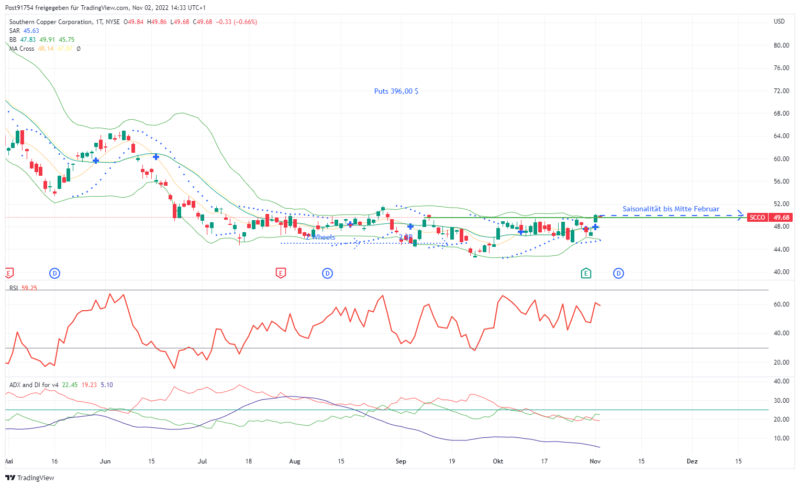Viewport: 800px width, 487px height.
Task: Click the dividend D marker in November
Action: [x=618, y=272]
